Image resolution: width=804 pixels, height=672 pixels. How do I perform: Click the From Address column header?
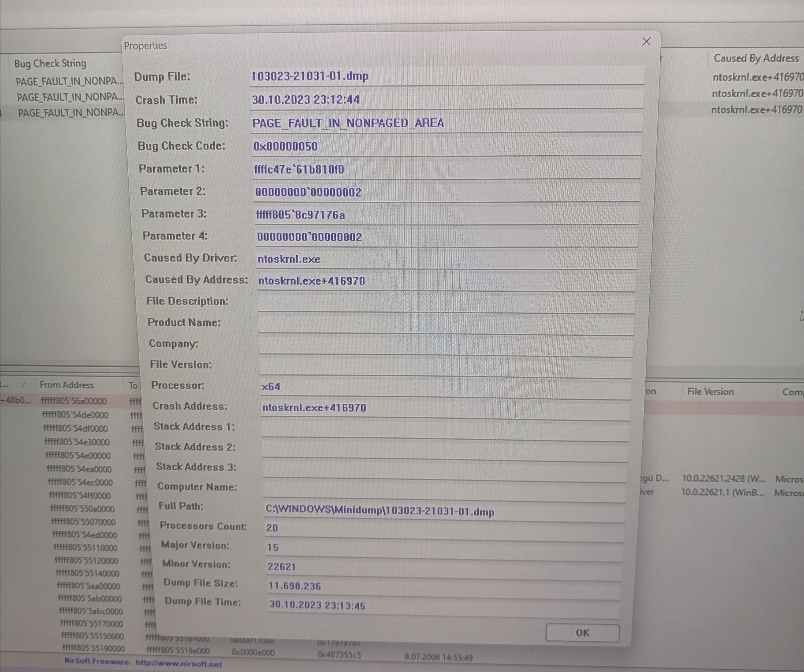(x=67, y=385)
